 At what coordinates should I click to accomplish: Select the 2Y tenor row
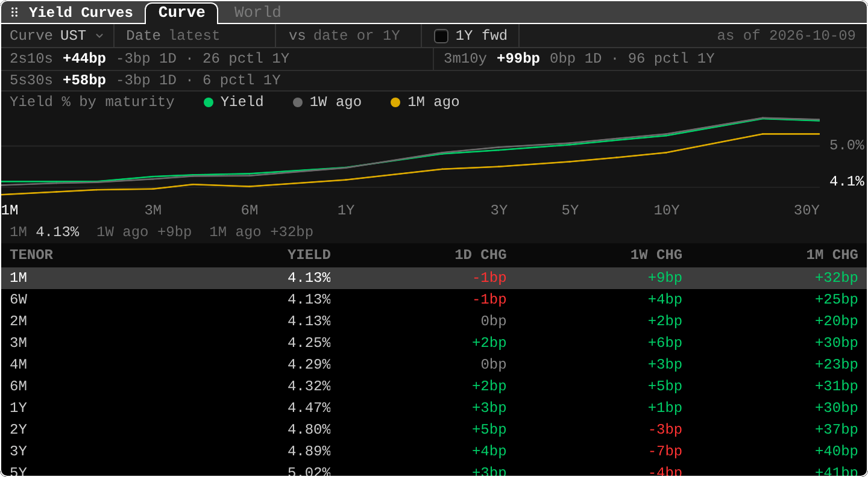tap(434, 429)
